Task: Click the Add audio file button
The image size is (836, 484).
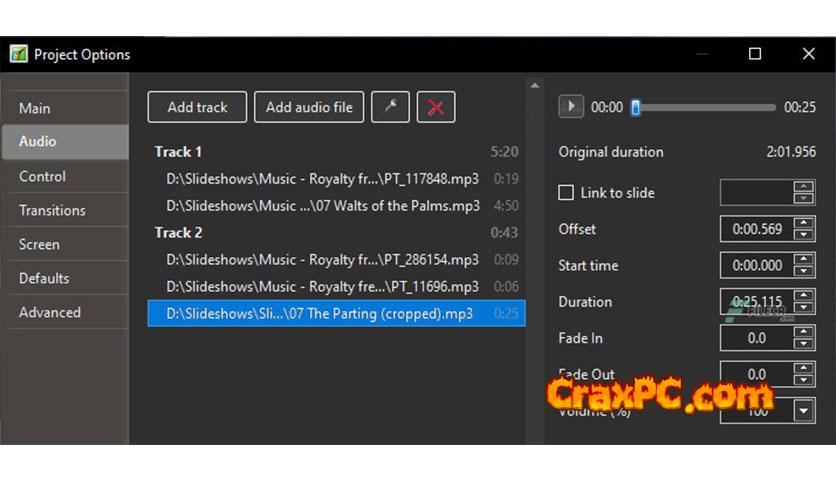Action: (309, 107)
